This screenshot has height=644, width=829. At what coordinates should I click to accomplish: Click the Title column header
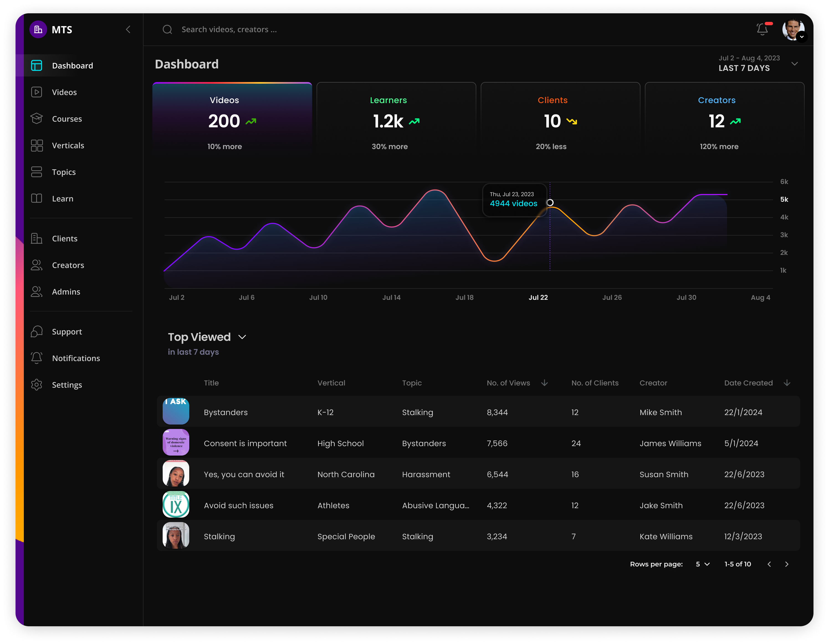click(x=211, y=383)
